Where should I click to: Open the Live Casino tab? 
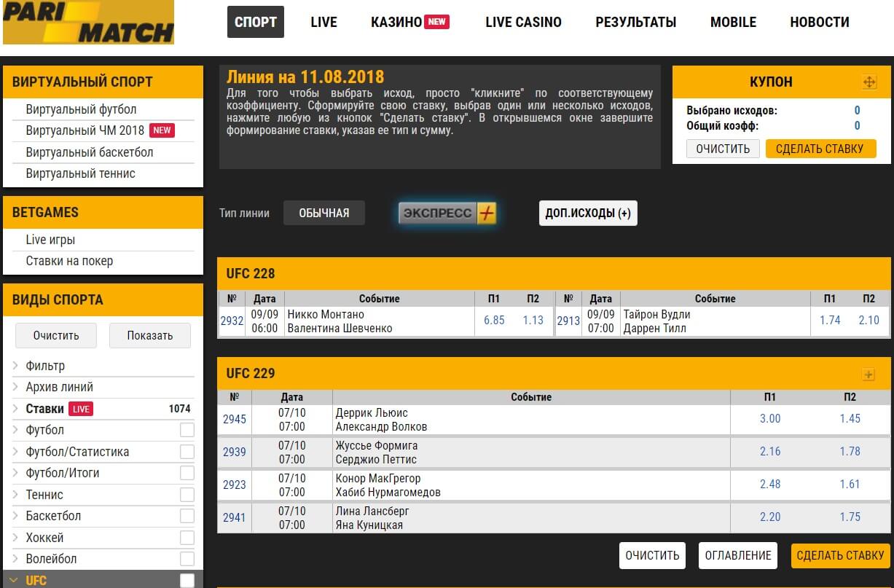[x=523, y=22]
